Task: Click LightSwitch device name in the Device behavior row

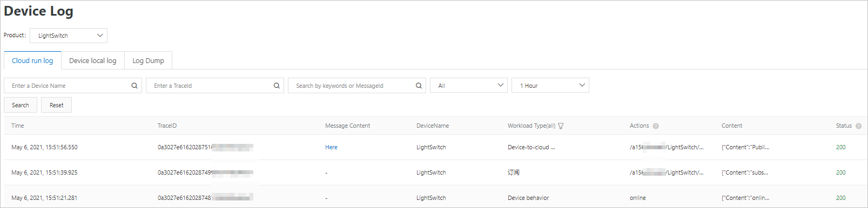Action: tap(431, 198)
